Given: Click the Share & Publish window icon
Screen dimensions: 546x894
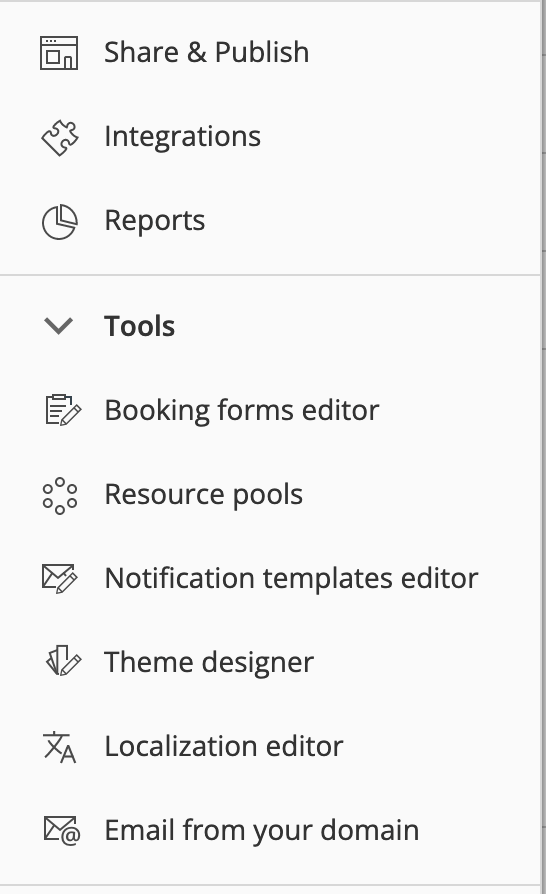Looking at the screenshot, I should (59, 53).
